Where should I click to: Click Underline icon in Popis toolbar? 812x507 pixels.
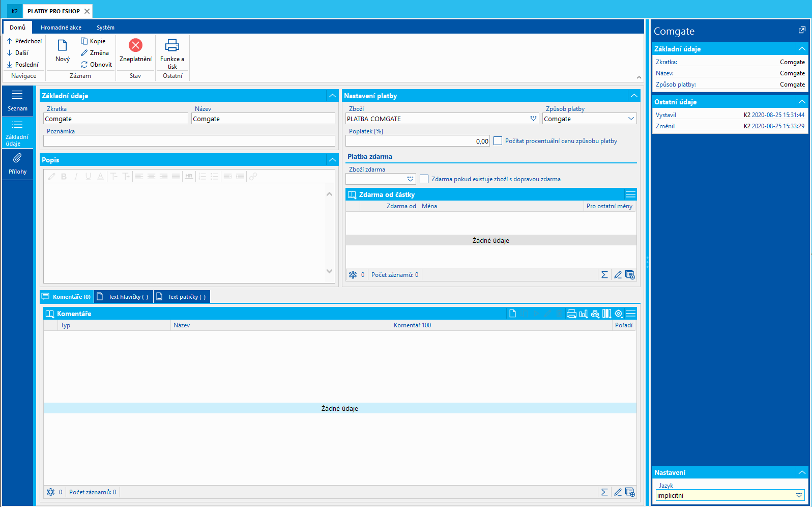[88, 177]
